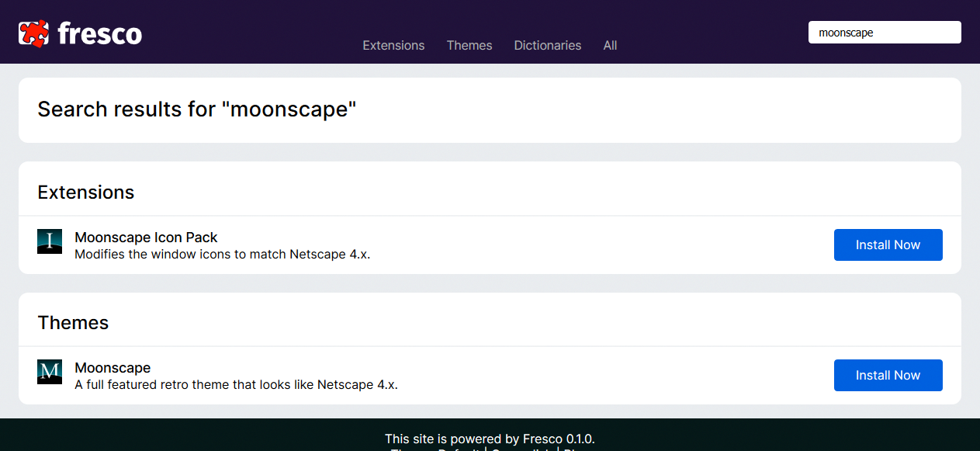Click the 'Search results for moonscape' header
Screen dimensions: 980x451
tap(196, 109)
